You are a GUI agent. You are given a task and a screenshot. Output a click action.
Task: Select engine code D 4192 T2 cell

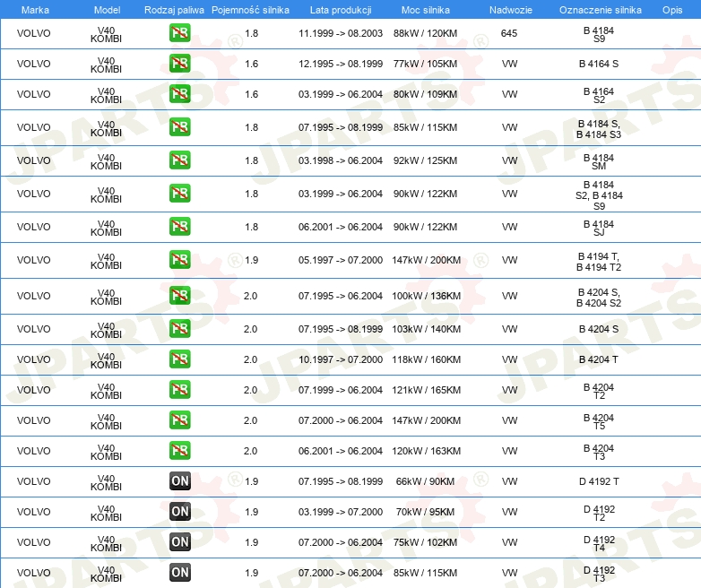coord(599,513)
